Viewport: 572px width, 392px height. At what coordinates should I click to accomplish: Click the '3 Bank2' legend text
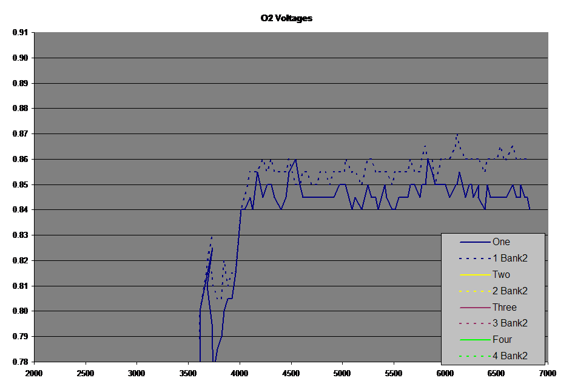click(x=510, y=323)
